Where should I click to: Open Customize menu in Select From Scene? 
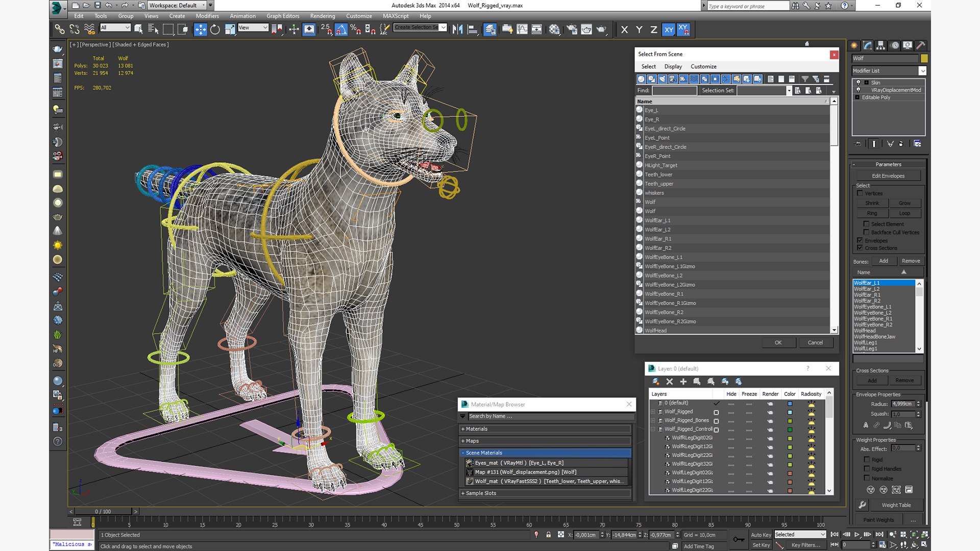tap(703, 66)
